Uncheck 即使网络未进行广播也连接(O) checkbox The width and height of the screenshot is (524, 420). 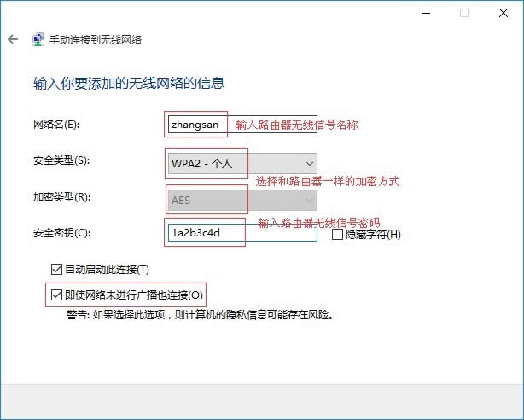[x=57, y=295]
